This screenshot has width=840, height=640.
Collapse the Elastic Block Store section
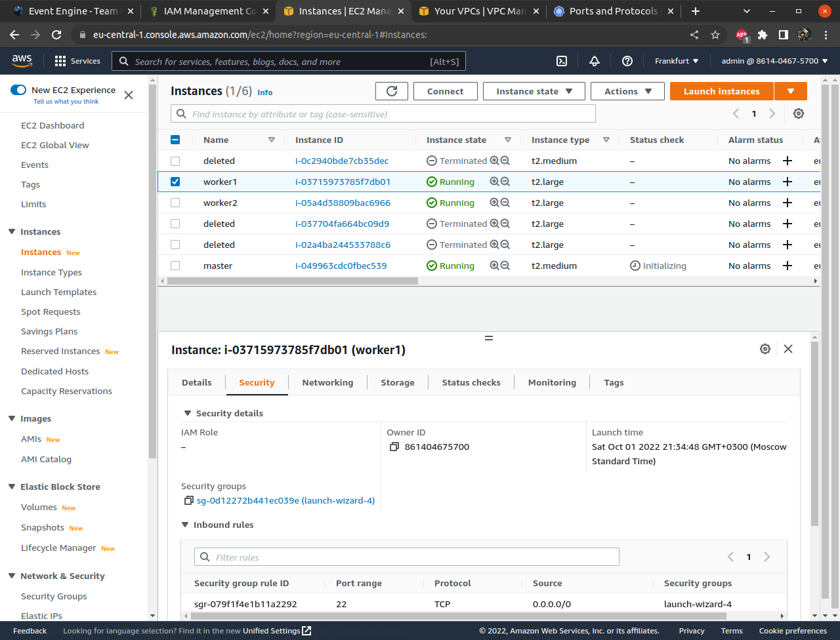(12, 487)
